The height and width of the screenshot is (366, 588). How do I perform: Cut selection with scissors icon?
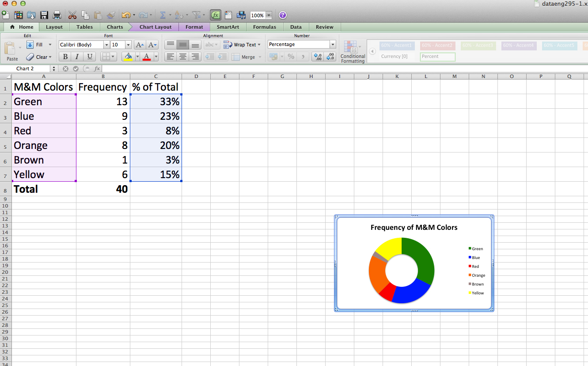click(72, 15)
